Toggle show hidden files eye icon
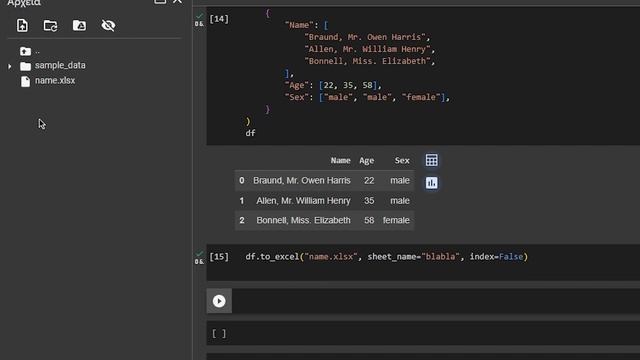 108,25
